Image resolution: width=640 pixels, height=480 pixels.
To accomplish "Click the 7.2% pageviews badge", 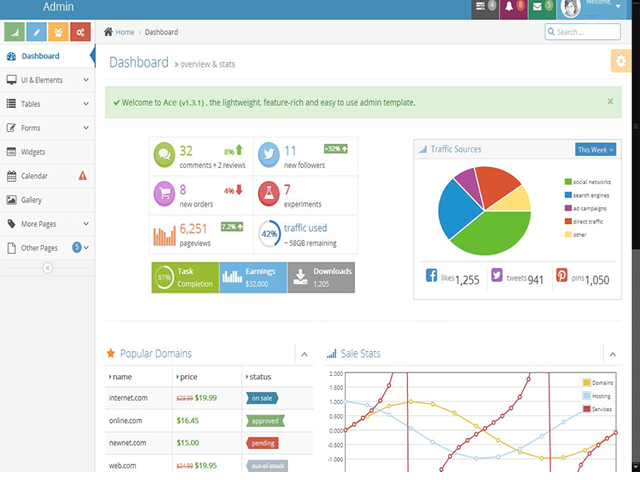I will click(x=232, y=227).
